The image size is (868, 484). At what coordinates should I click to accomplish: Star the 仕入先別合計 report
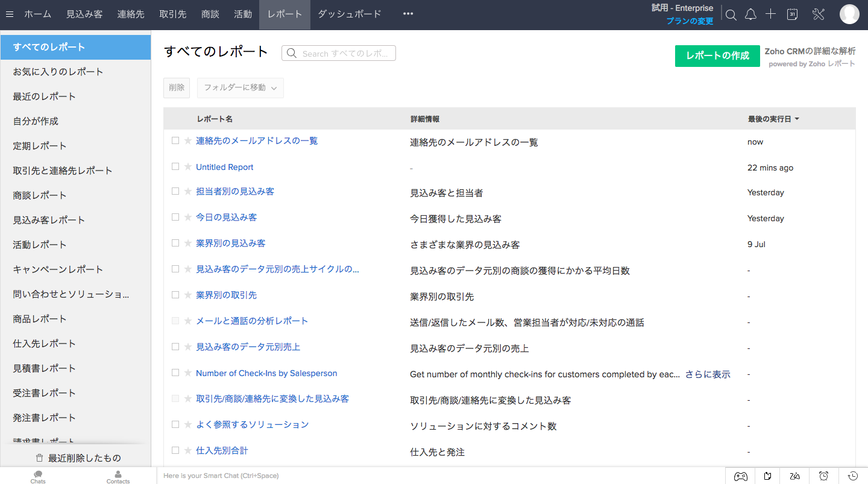(x=188, y=451)
